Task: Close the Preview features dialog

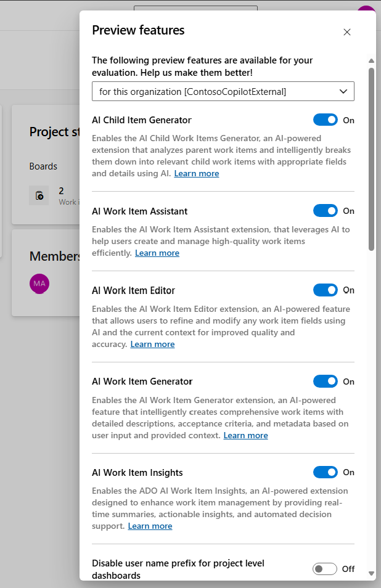Action: 346,32
